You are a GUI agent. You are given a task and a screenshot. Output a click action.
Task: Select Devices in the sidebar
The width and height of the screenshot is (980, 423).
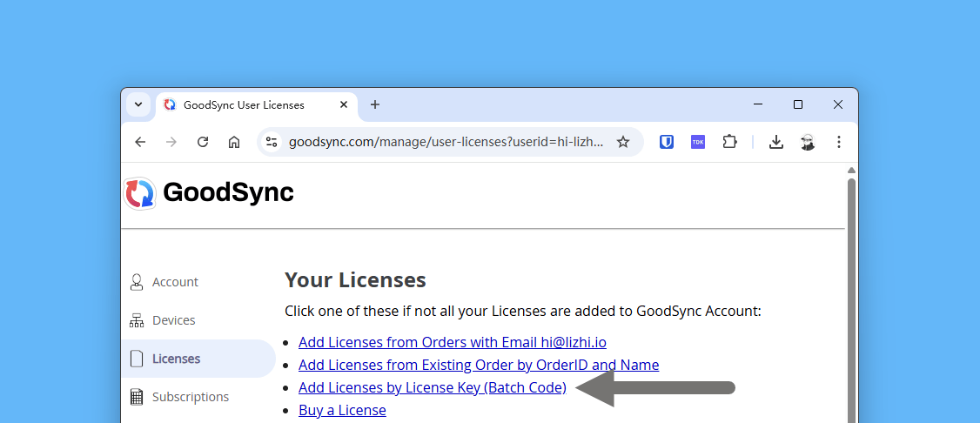pyautogui.click(x=173, y=320)
